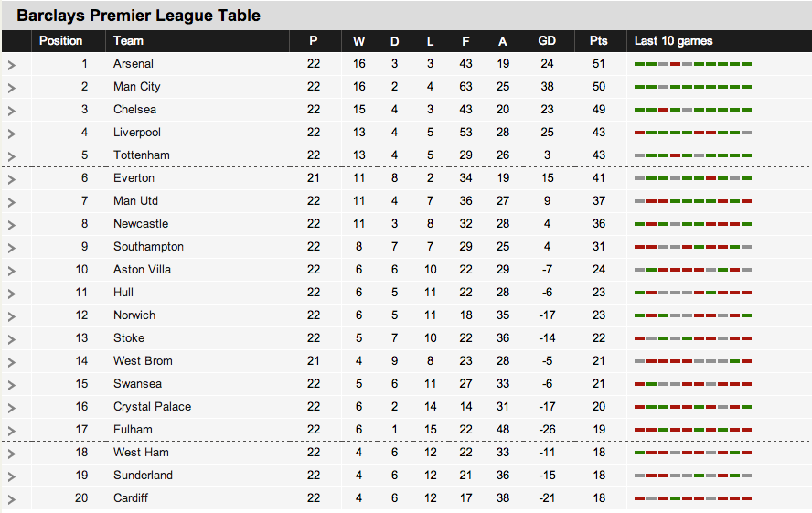This screenshot has height=513, width=812.
Task: Open the Everton row expander arrow
Action: [12, 179]
